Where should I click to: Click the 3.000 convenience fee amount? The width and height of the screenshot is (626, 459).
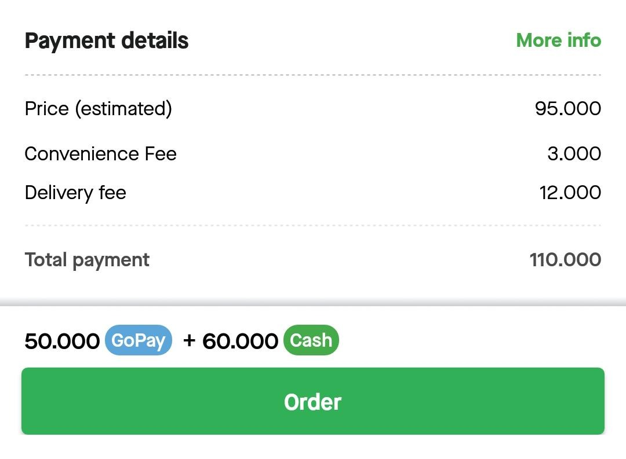574,154
